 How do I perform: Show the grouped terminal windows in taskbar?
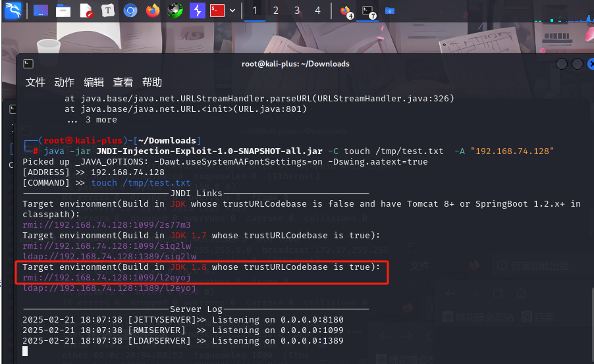368,11
